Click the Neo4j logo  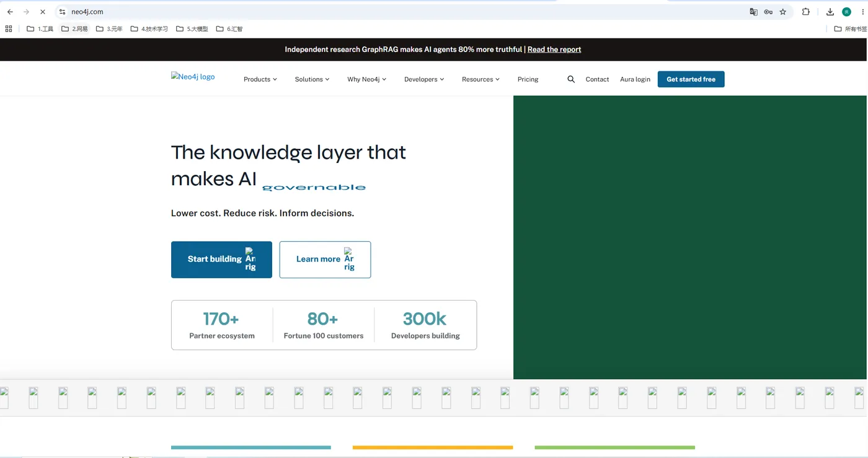pos(193,77)
